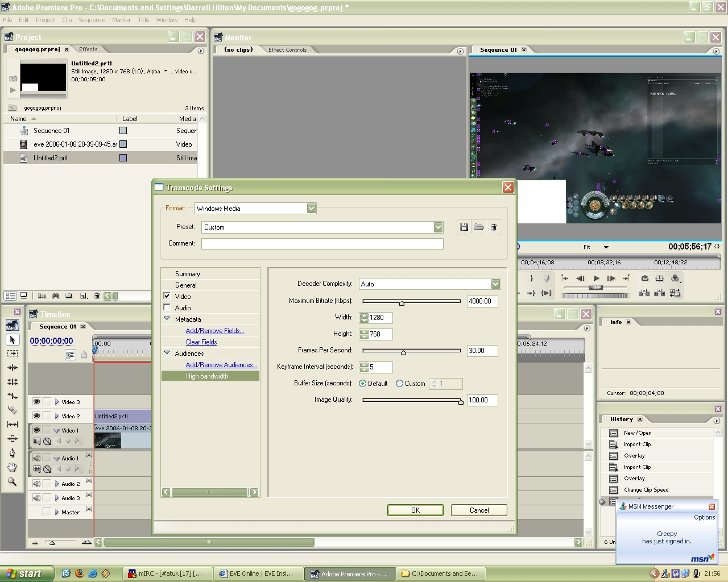Open the Sequence menu in the menu bar
The width and height of the screenshot is (728, 582).
pos(92,20)
